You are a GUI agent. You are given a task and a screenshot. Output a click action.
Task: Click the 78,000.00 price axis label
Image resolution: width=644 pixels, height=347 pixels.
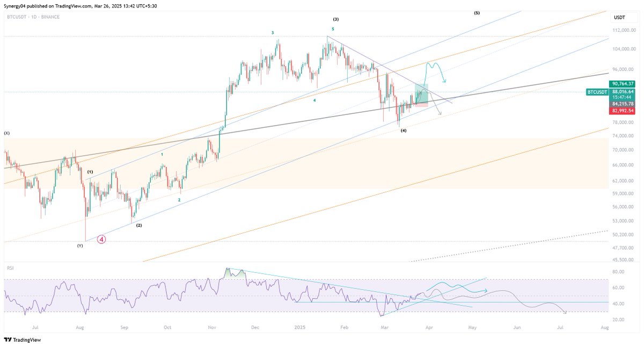(624, 123)
